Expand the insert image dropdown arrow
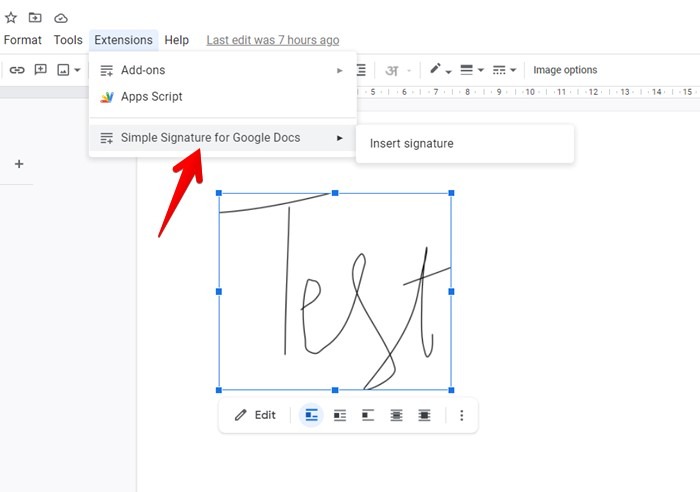The height and width of the screenshot is (492, 700). [77, 70]
